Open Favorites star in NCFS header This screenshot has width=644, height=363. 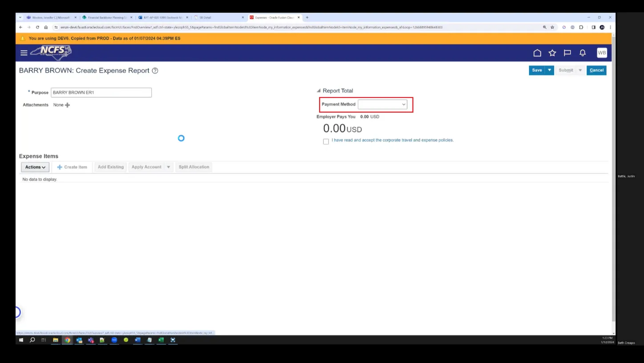pyautogui.click(x=552, y=53)
